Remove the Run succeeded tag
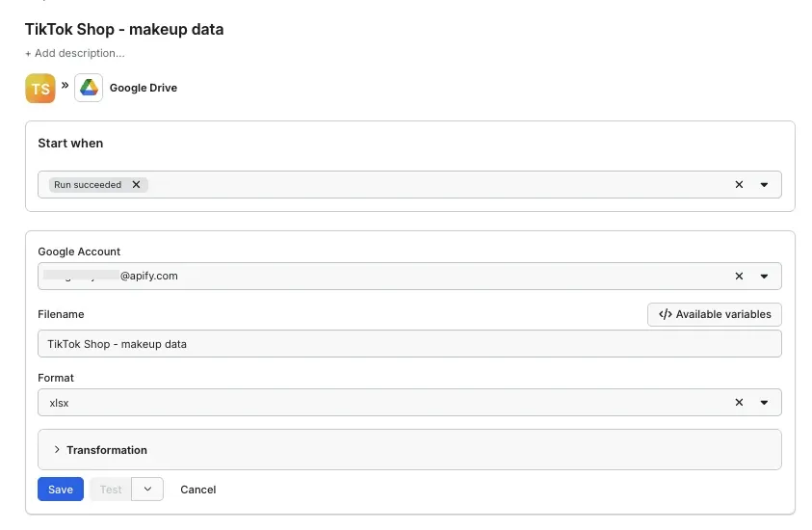Image resolution: width=812 pixels, height=530 pixels. [136, 184]
